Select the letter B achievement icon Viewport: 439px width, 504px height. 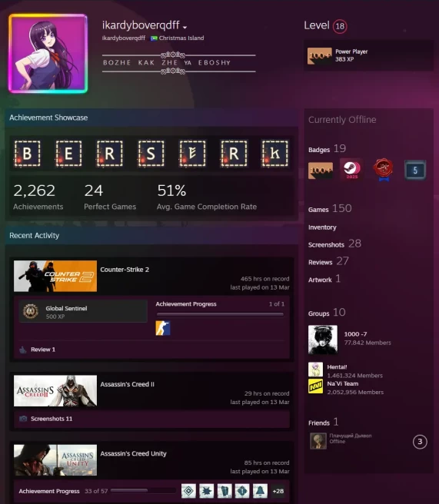28,154
